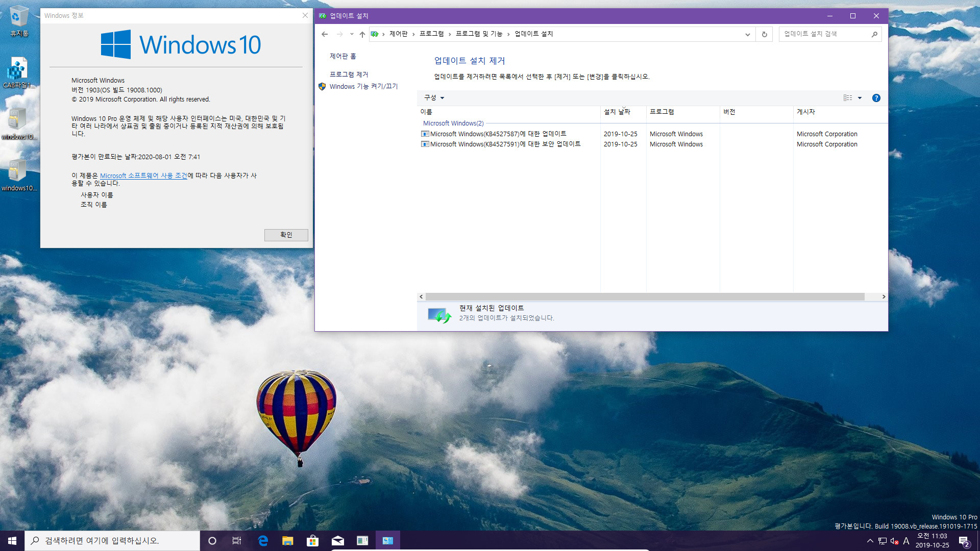Open recent locations dropdown arrow
This screenshot has width=980, height=551.
(352, 34)
